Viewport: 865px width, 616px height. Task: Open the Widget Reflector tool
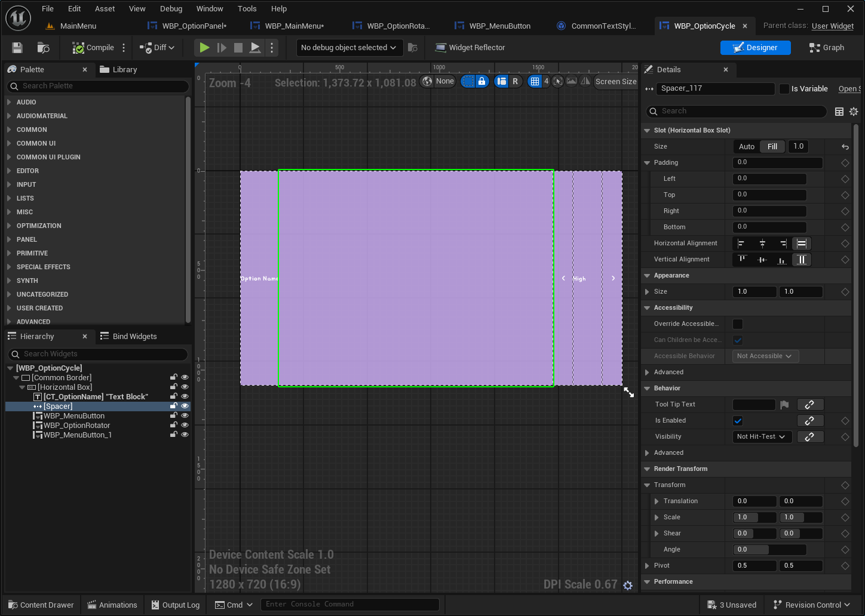(470, 48)
